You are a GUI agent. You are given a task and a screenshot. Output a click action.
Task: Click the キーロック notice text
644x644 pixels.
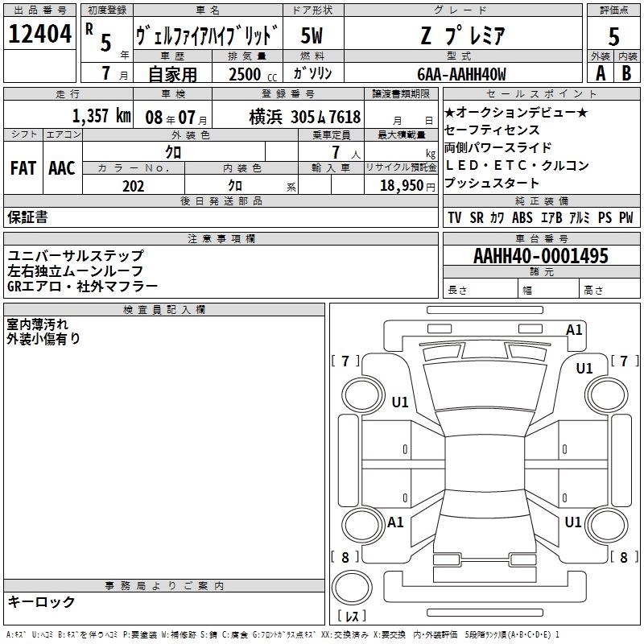[x=41, y=602]
